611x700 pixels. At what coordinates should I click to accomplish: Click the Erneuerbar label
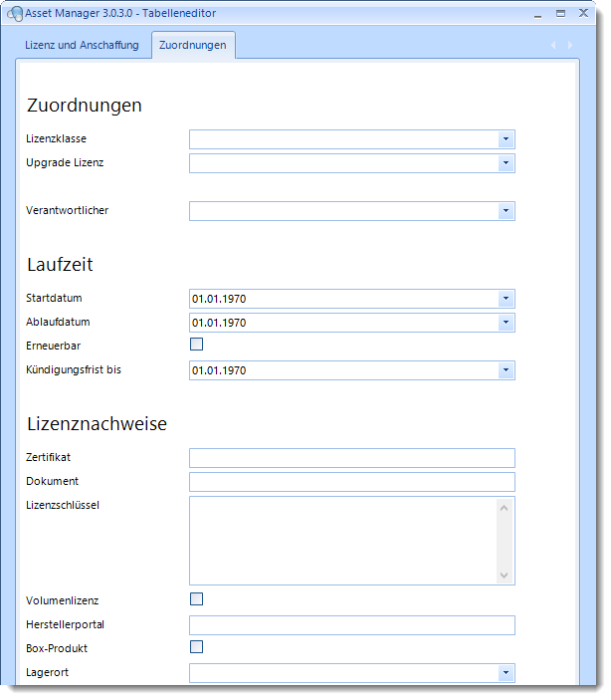[53, 346]
